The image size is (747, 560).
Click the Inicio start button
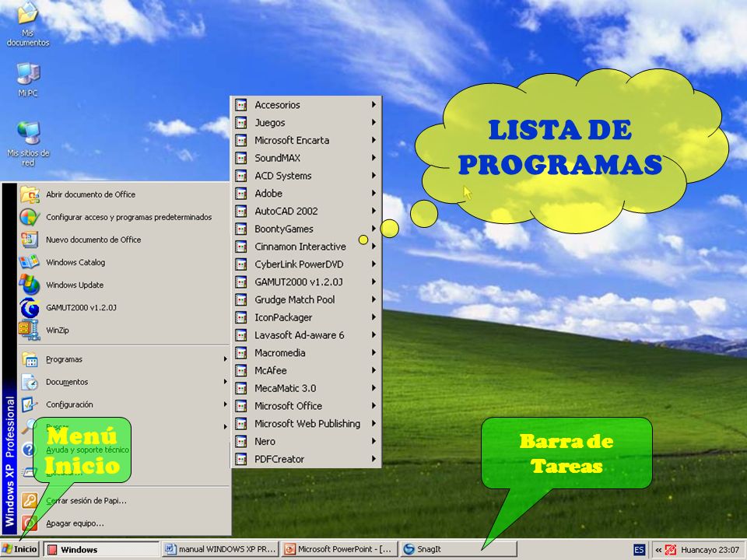click(x=20, y=550)
